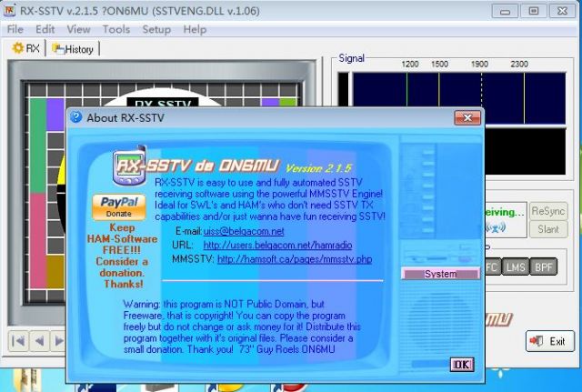Click the Exit button
The image size is (582, 392).
tap(549, 341)
